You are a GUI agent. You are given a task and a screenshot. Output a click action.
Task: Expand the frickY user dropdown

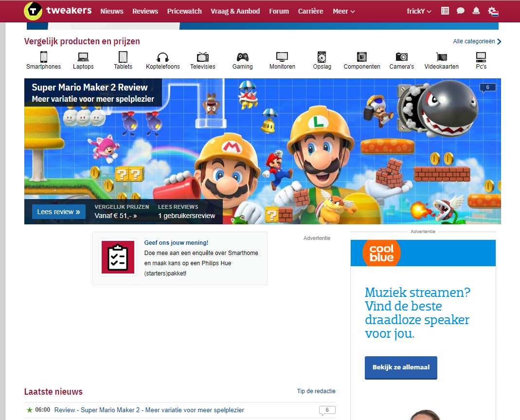coord(419,11)
